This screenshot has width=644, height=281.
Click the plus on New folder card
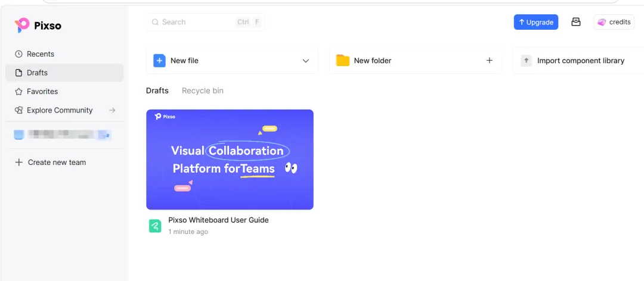489,61
